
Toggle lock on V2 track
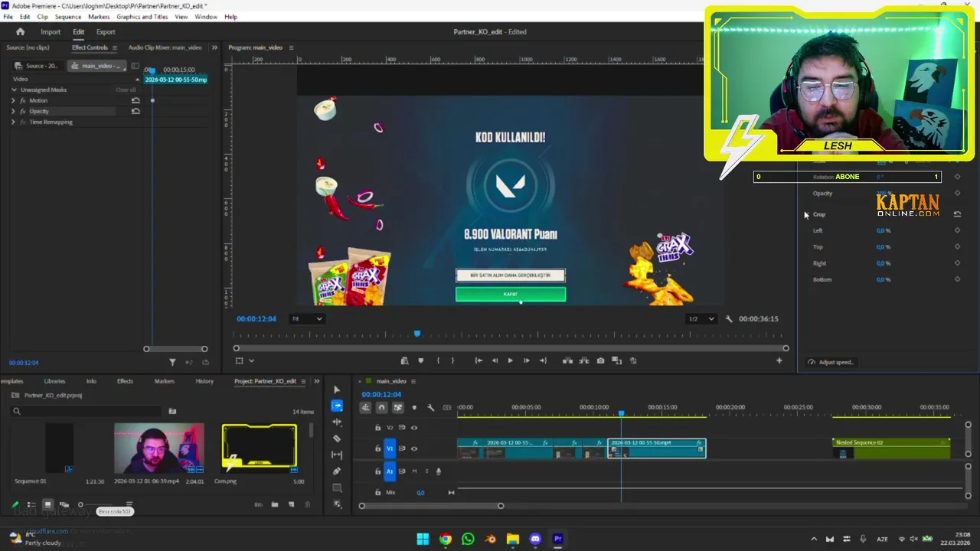(x=377, y=428)
